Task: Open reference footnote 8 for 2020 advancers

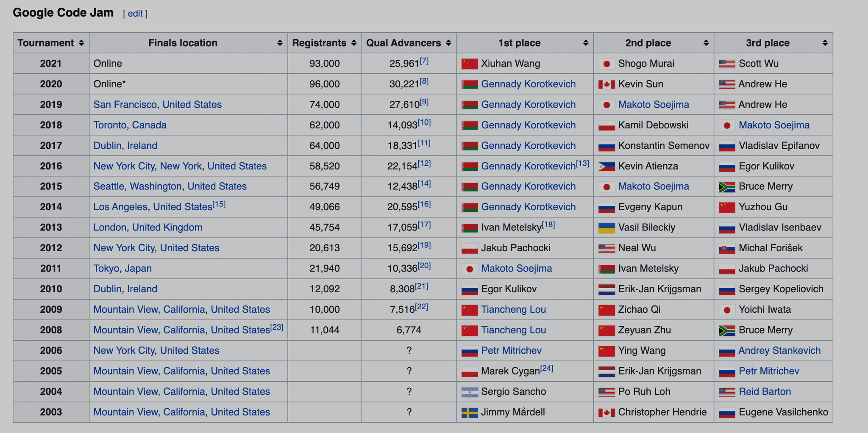Action: click(424, 81)
